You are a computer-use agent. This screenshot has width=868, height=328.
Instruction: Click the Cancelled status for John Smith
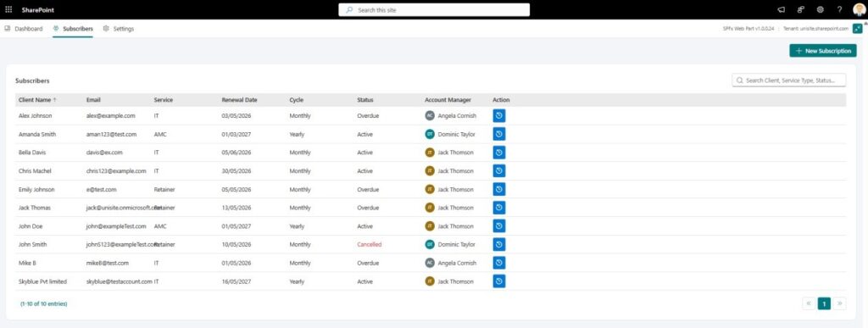tap(370, 244)
